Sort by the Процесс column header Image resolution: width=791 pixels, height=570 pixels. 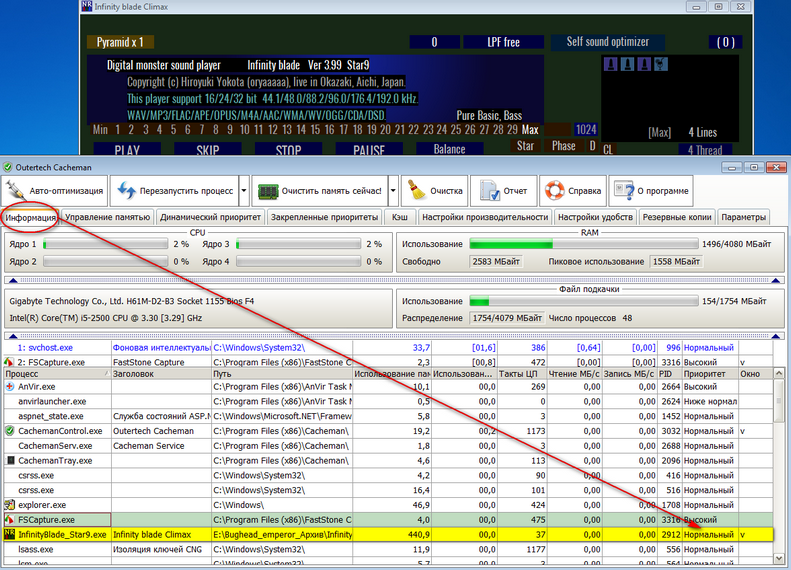tap(58, 374)
